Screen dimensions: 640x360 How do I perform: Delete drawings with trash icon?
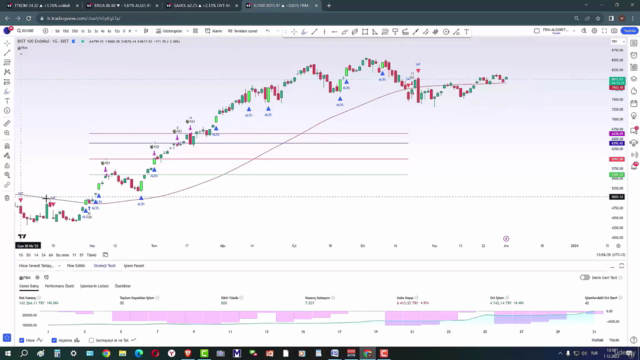coord(7,198)
